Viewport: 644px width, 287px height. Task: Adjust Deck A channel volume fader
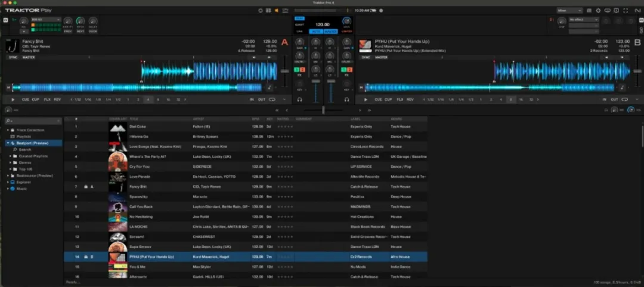coord(316,82)
